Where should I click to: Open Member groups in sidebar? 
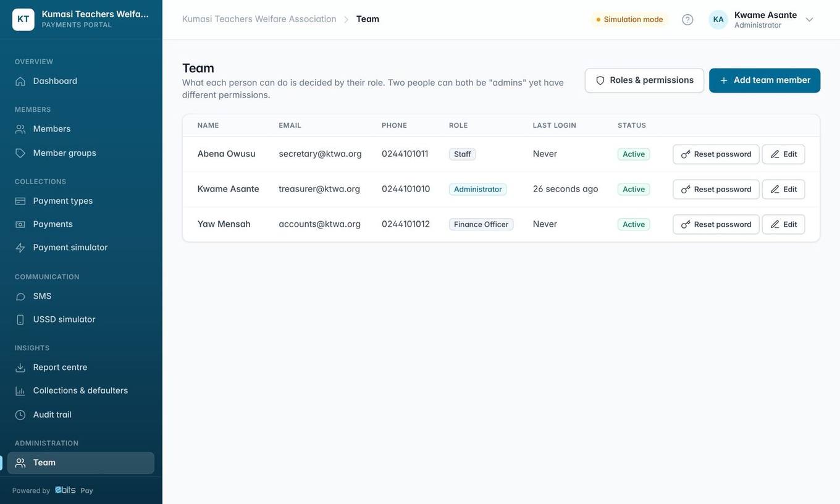(x=81, y=153)
